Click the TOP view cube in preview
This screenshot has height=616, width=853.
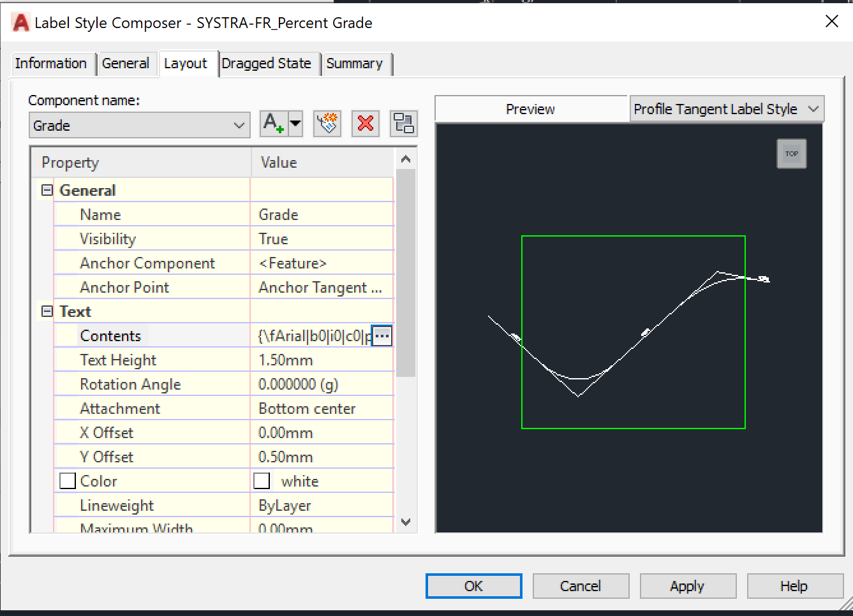click(x=791, y=153)
